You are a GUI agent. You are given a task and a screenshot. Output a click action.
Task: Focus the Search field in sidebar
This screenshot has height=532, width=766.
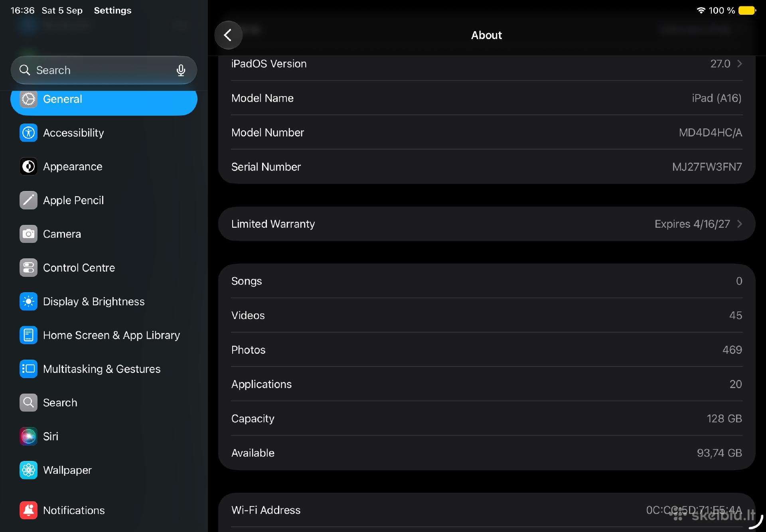point(104,70)
